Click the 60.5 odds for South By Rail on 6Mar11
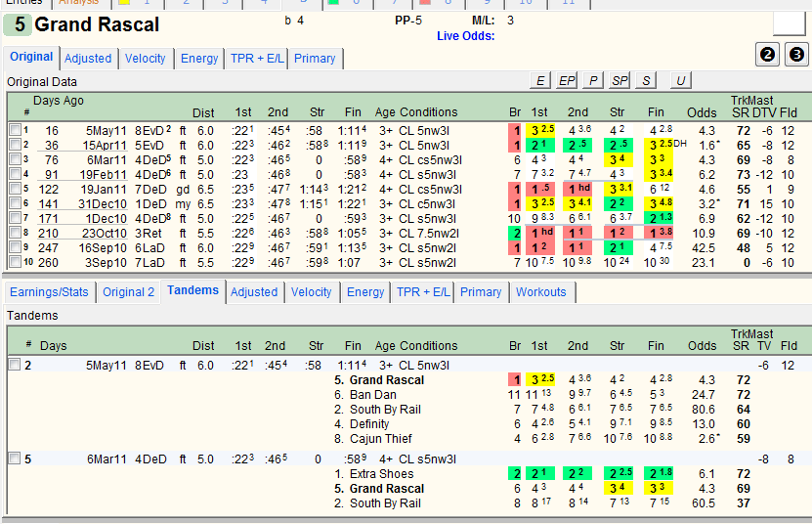 click(x=704, y=503)
